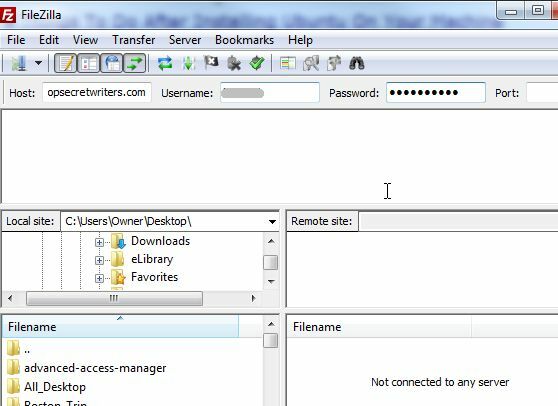
Task: Click the Disconnect from server icon
Action: tap(234, 64)
